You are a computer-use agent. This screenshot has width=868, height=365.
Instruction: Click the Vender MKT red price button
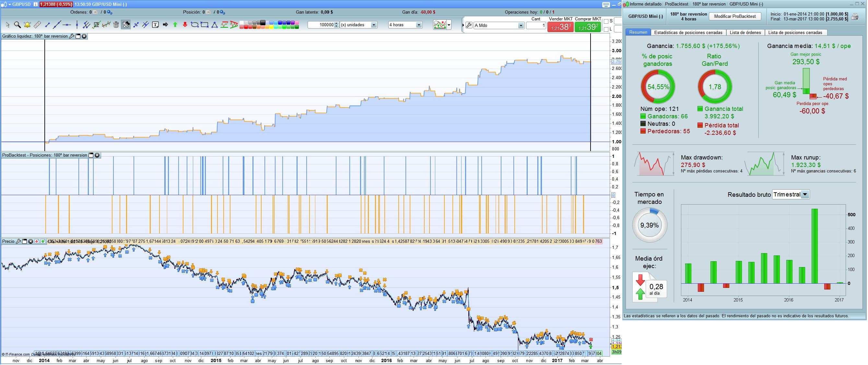tap(561, 27)
